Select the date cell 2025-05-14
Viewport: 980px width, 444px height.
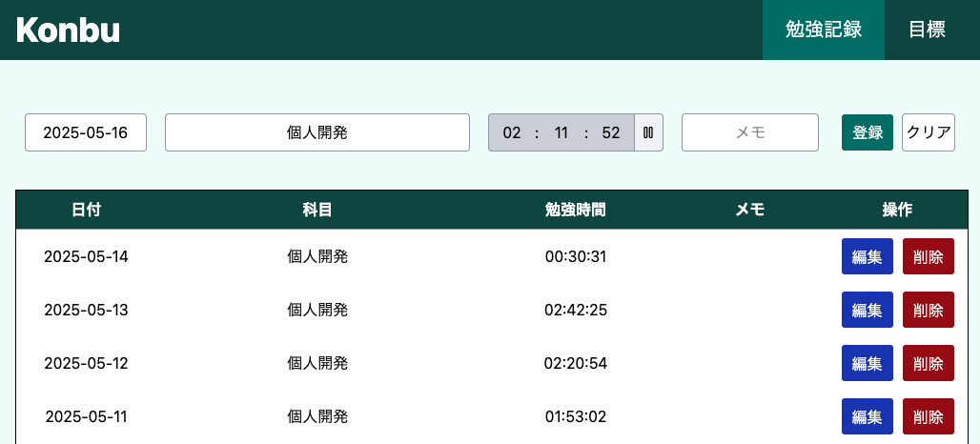(86, 256)
